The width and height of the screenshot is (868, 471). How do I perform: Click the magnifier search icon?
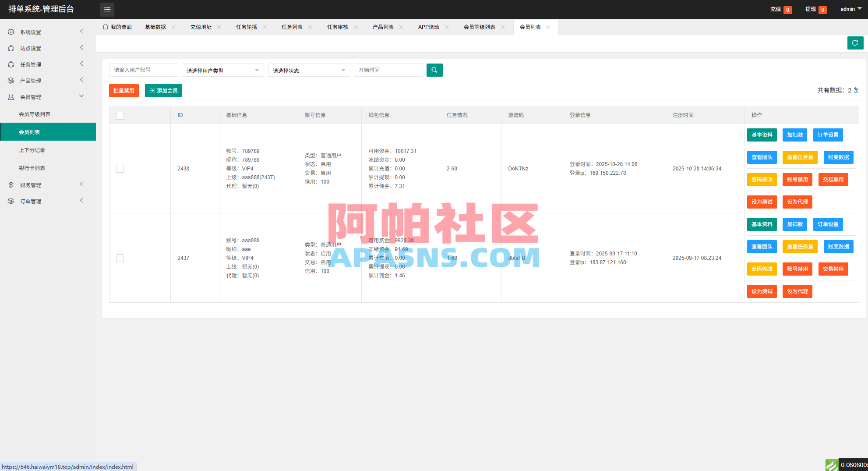(x=434, y=70)
